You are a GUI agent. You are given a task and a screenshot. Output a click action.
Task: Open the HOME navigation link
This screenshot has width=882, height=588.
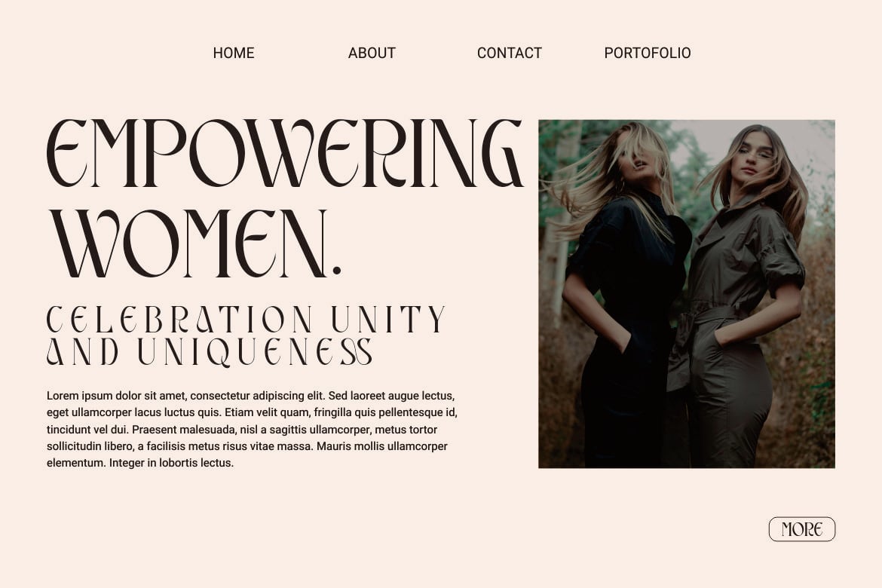coord(234,53)
